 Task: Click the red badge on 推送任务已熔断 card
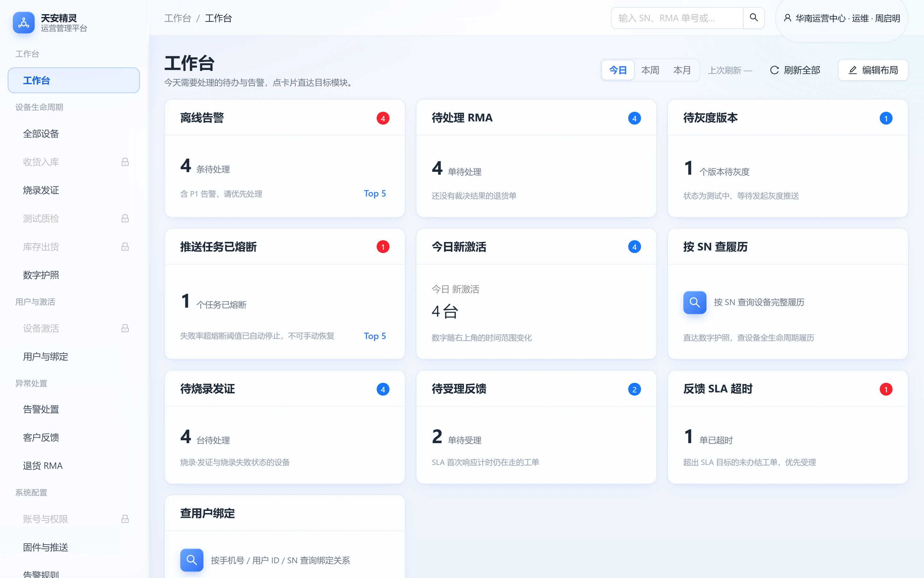point(382,247)
